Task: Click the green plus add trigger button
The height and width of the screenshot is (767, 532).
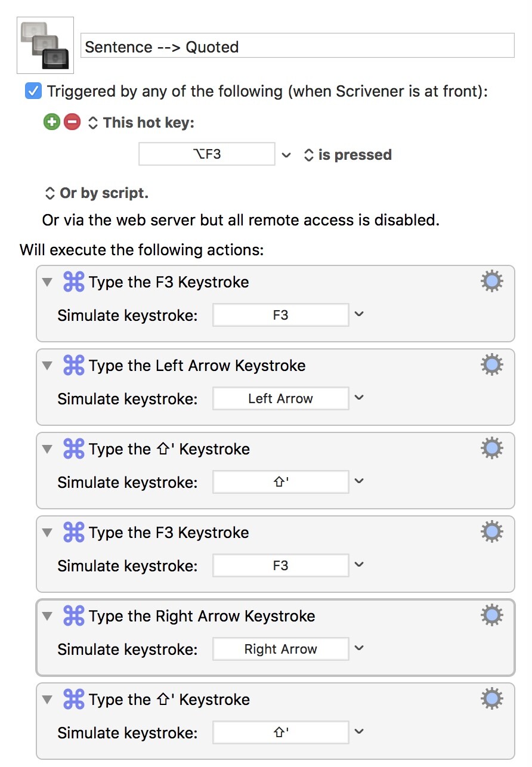Action: click(x=52, y=122)
